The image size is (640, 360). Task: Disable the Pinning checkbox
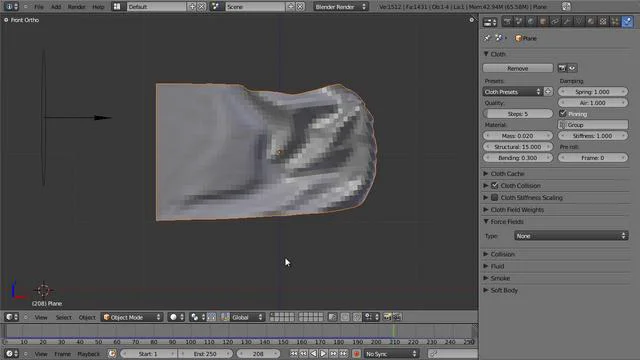tap(563, 113)
